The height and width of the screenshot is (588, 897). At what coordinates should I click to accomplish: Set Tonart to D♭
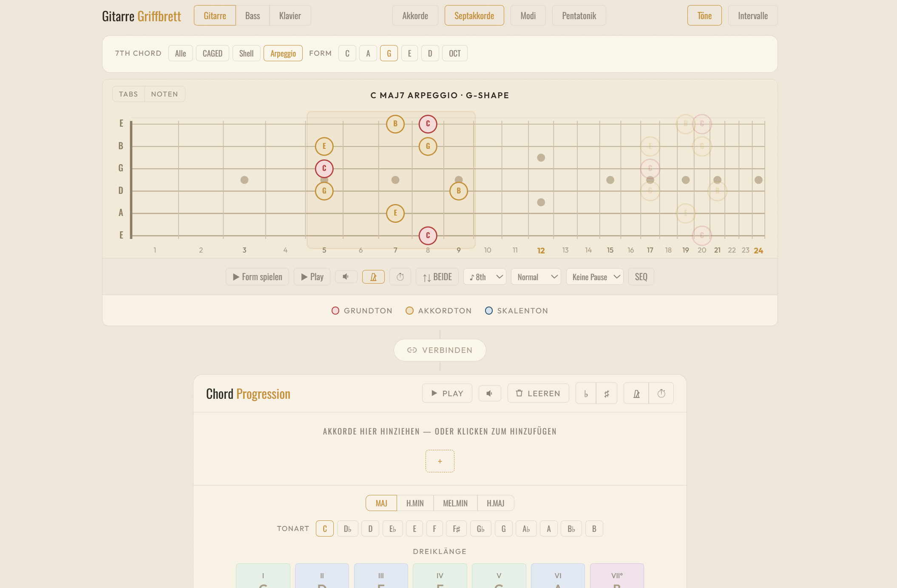click(348, 528)
